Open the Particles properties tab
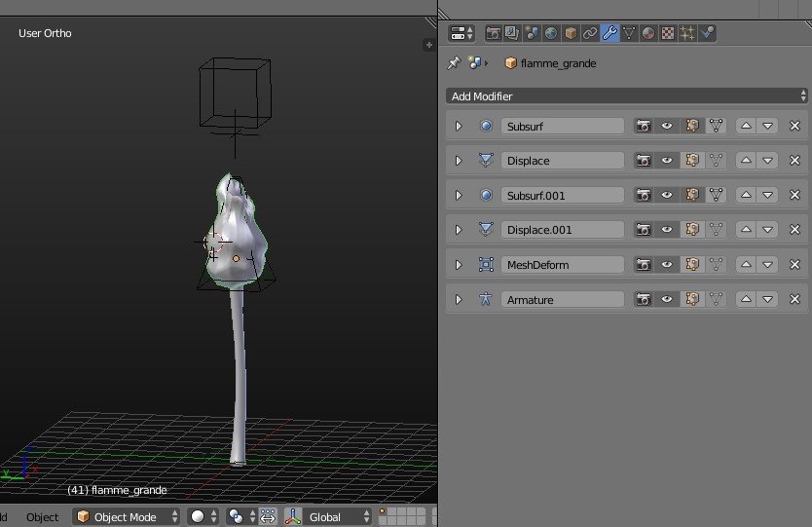The width and height of the screenshot is (812, 527). (687, 33)
